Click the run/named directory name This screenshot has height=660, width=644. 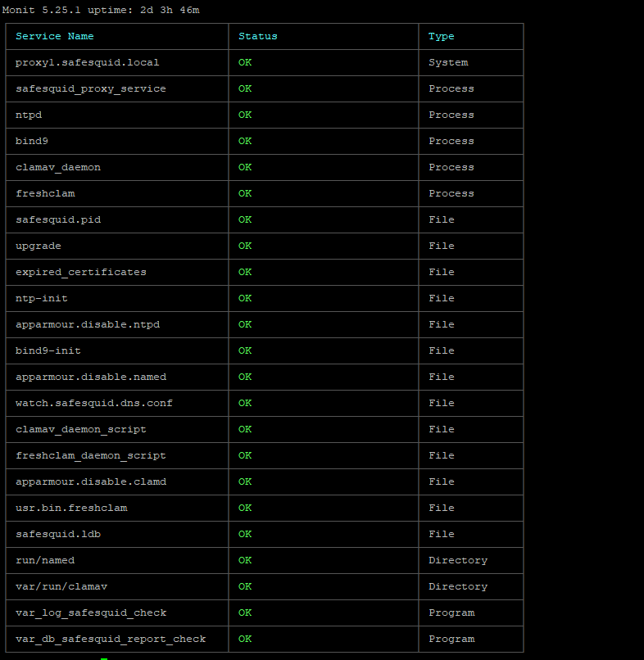(x=45, y=560)
